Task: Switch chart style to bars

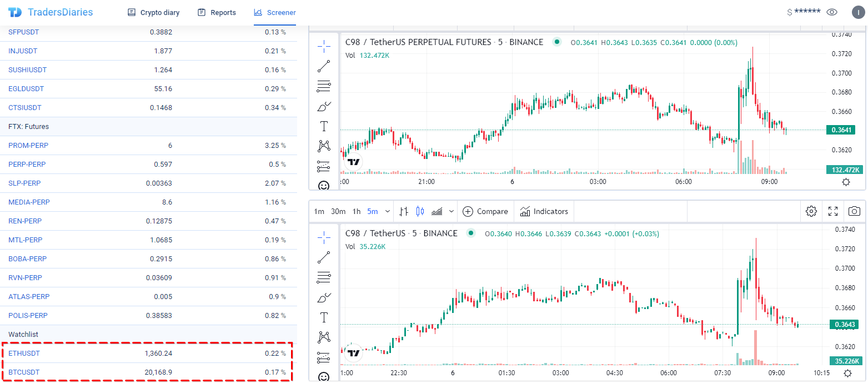Action: 404,211
